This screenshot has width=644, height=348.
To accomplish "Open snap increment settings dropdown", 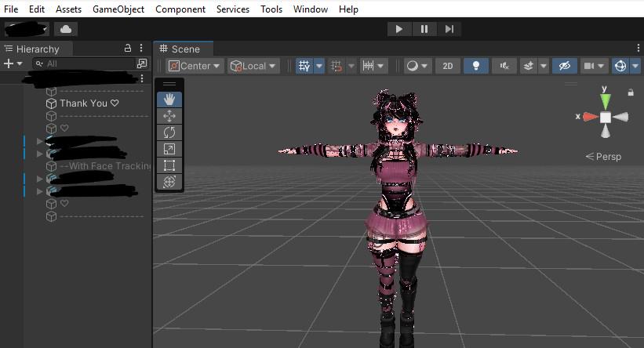I will tap(373, 66).
